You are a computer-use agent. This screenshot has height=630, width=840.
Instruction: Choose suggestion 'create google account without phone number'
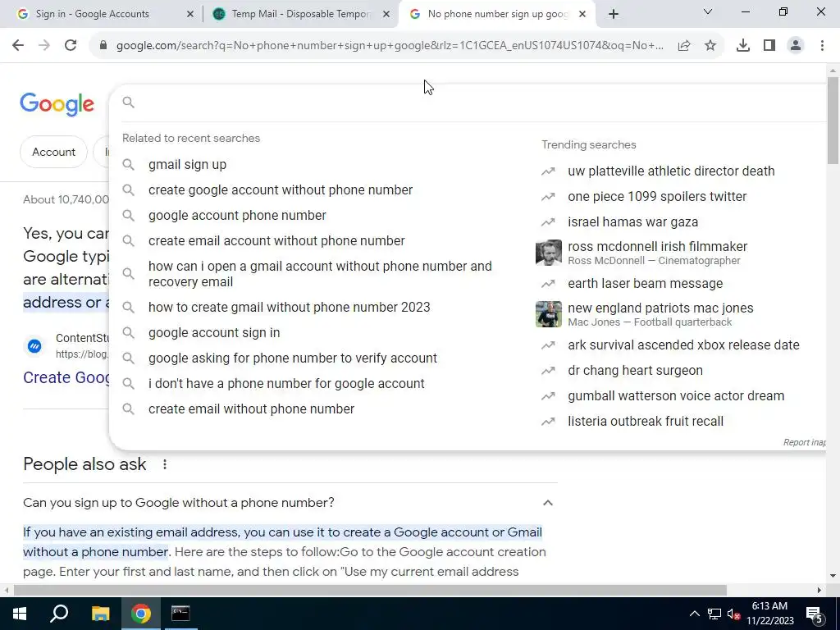(x=281, y=190)
